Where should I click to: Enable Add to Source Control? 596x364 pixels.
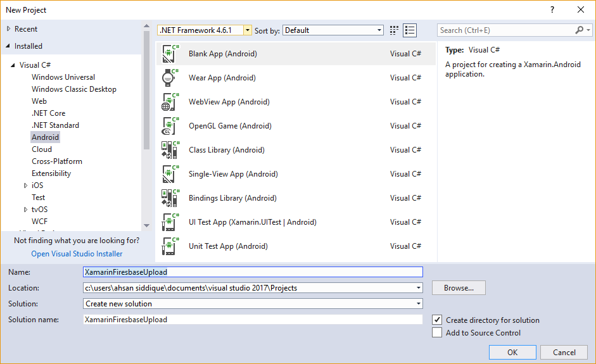click(437, 333)
